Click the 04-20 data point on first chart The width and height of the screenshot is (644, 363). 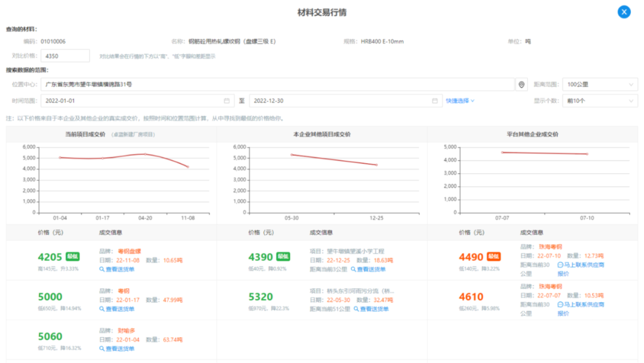pyautogui.click(x=145, y=154)
